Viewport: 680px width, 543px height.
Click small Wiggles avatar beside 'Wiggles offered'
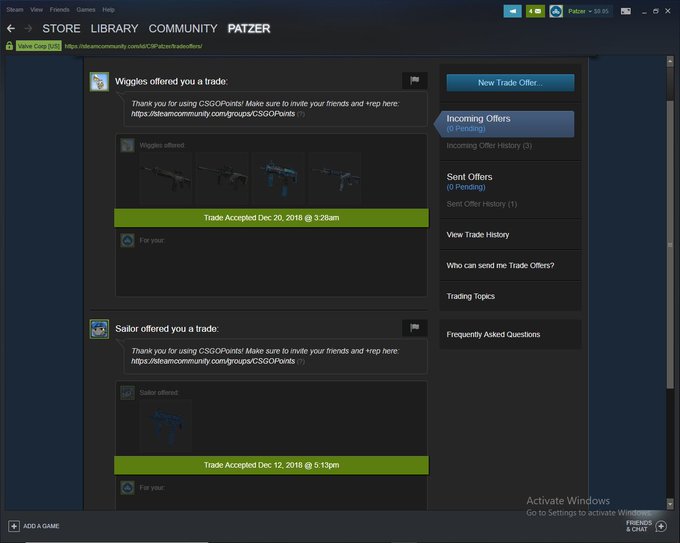[128, 145]
